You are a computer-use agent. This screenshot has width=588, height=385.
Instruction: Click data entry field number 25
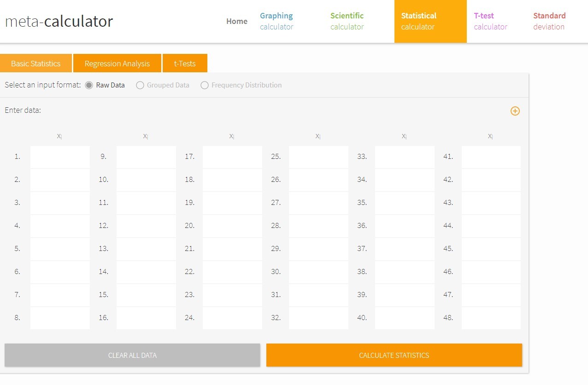[318, 157]
